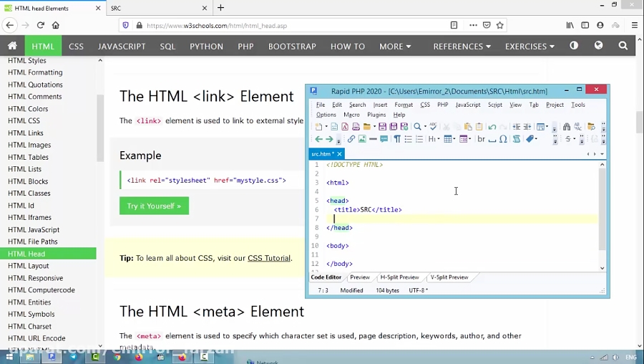Expand the REFERENCES dropdown
Image resolution: width=644 pixels, height=364 pixels.
(462, 46)
